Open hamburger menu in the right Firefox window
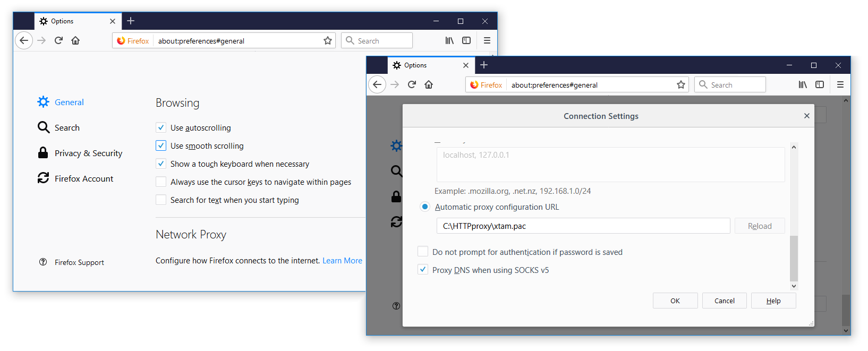This screenshot has height=351, width=868. [x=840, y=84]
